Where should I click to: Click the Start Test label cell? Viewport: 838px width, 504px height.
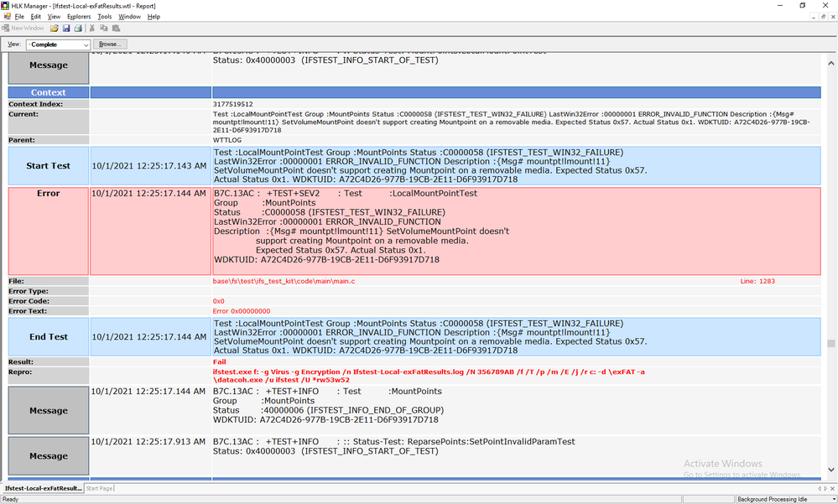[48, 166]
